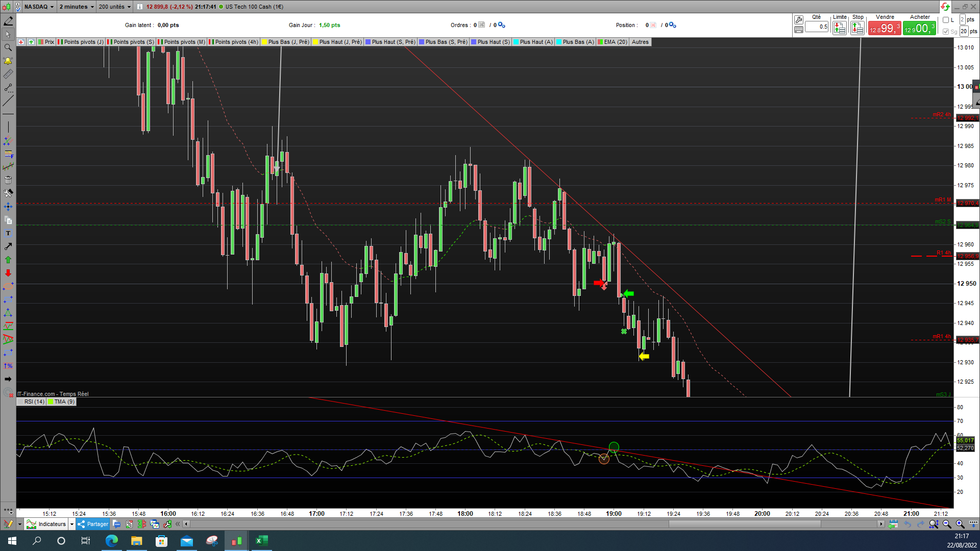Toggle the L checkbox
Screen dimensions: 980x551
pyautogui.click(x=946, y=20)
